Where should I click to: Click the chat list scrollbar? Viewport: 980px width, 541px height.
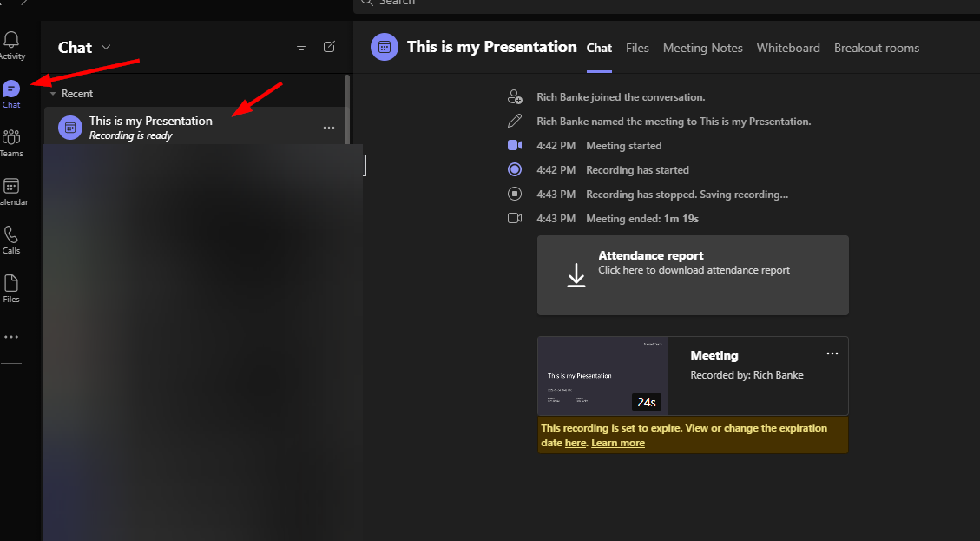coord(347,110)
